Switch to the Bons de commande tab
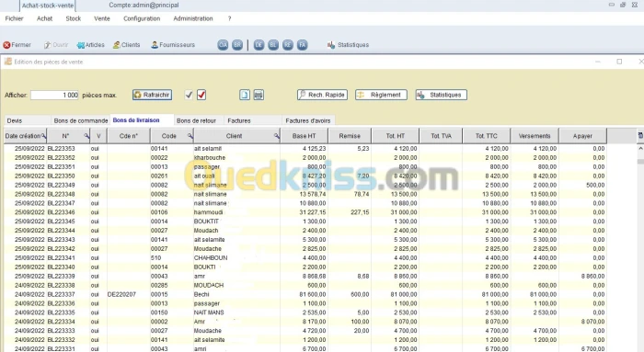 [81, 120]
